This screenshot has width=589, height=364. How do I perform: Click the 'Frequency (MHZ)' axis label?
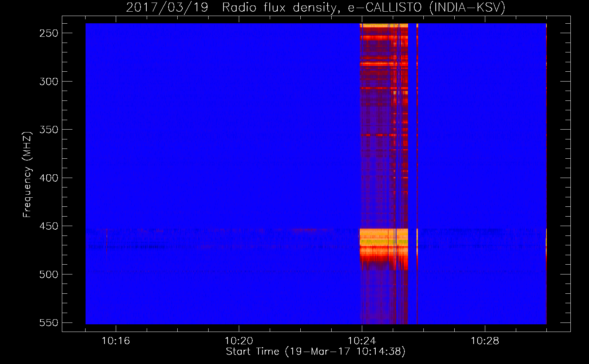pyautogui.click(x=27, y=174)
